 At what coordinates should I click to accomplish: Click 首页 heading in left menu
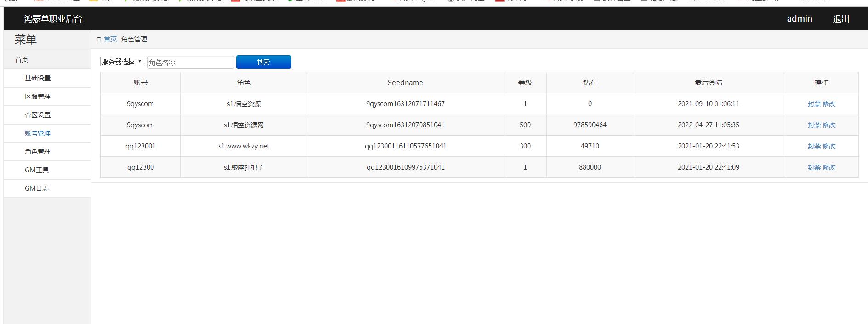coord(22,60)
